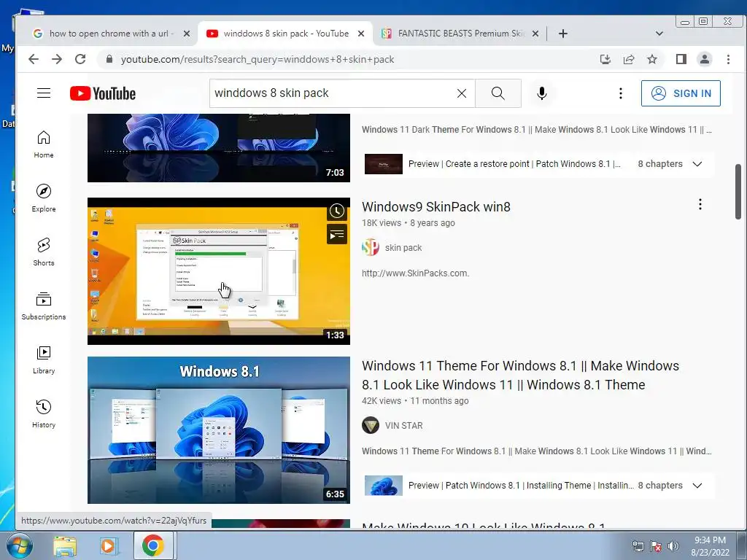Close the Google search tab
Viewport: 747px width, 560px height.
[187, 34]
